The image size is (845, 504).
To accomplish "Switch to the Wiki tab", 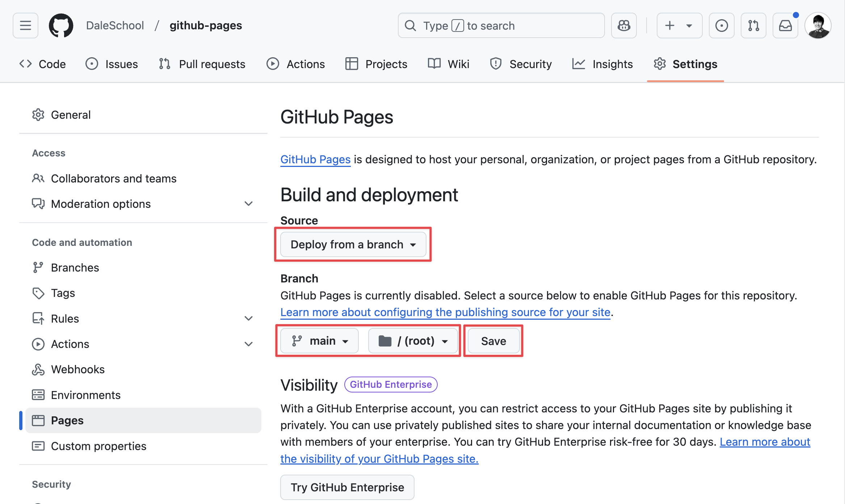I will click(x=458, y=64).
